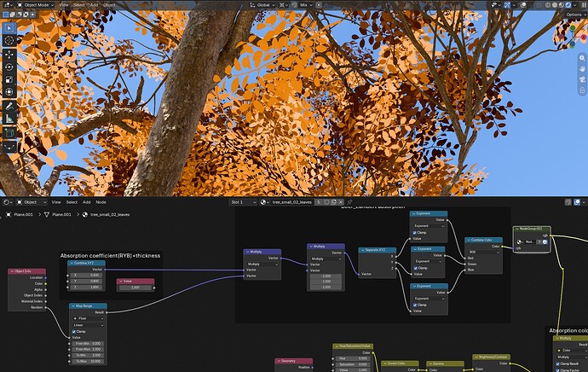Viewport: 588px width, 372px height.
Task: Open the node editor type menu
Action: pyautogui.click(x=7, y=202)
